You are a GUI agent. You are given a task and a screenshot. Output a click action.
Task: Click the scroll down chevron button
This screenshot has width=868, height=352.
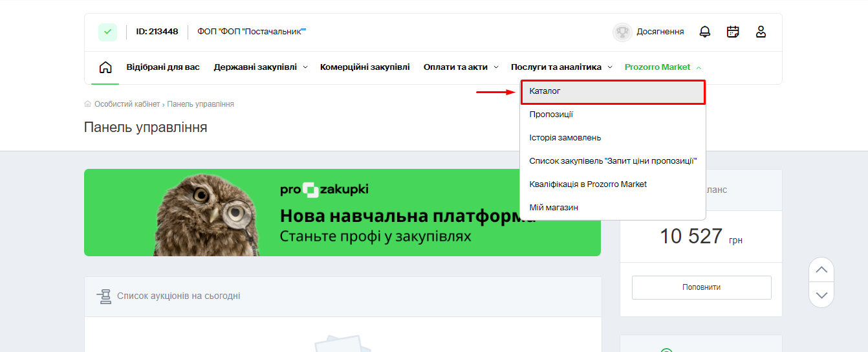click(821, 295)
